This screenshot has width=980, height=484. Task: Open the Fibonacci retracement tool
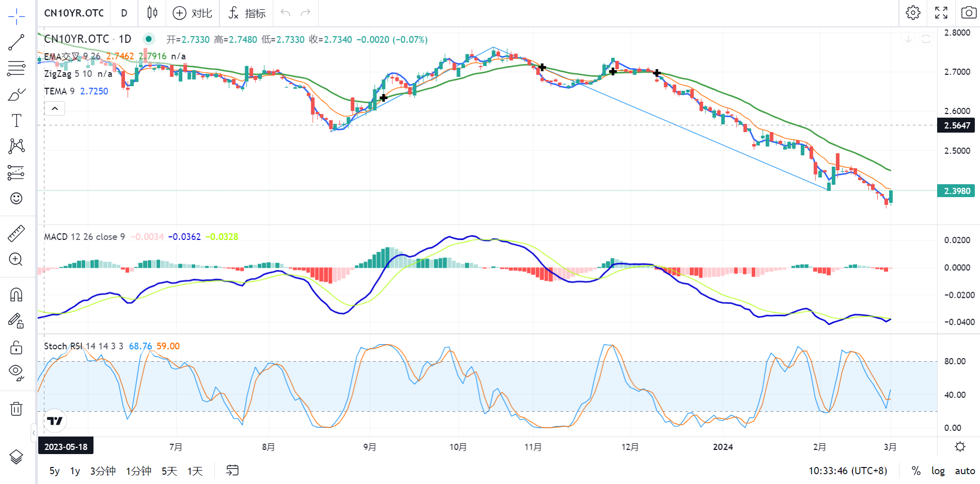(17, 68)
